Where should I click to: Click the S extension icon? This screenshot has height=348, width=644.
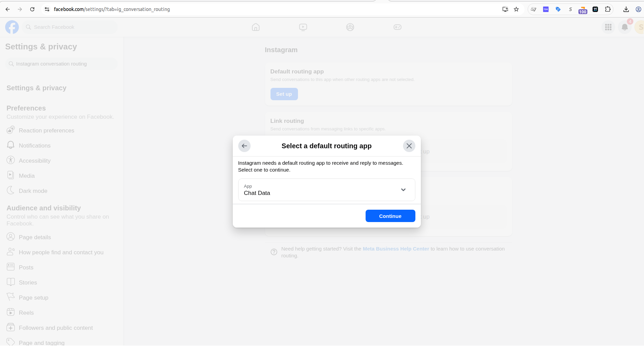pyautogui.click(x=571, y=9)
